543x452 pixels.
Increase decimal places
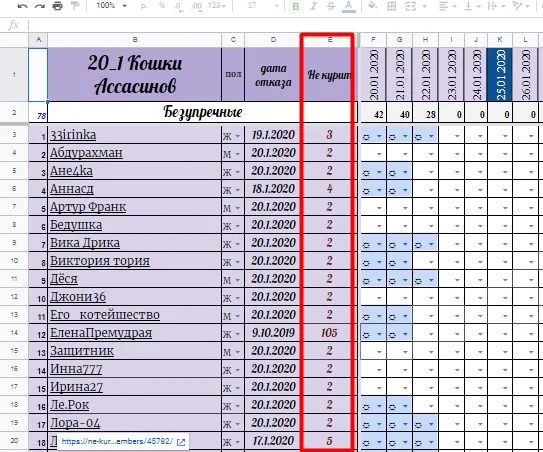pyautogui.click(x=196, y=6)
